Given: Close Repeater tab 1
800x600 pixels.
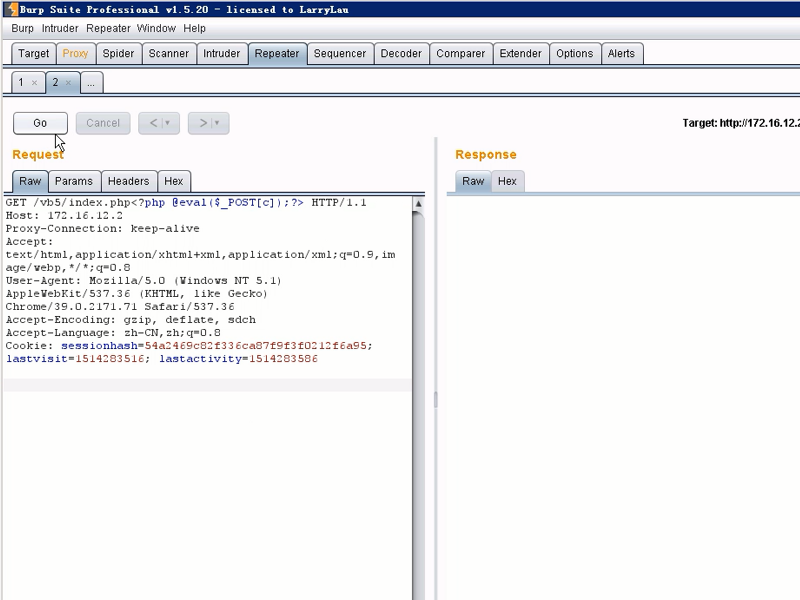Looking at the screenshot, I should (x=34, y=83).
